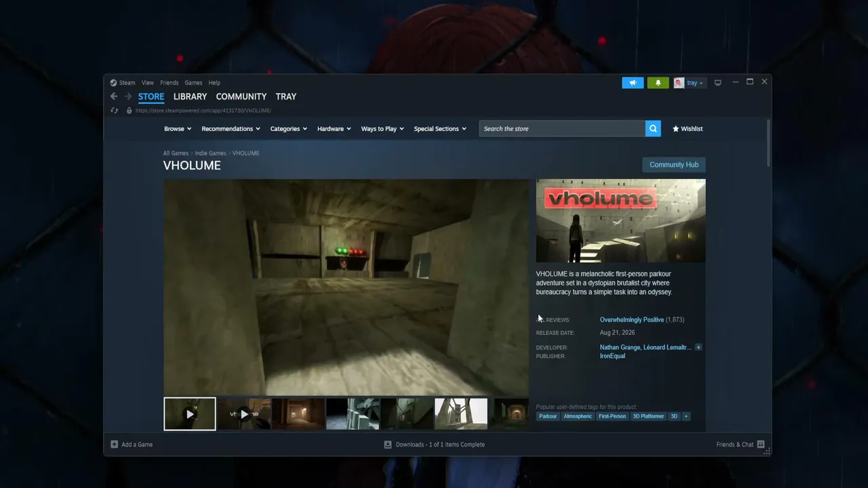Viewport: 868px width, 488px height.
Task: Click the Add a Game plus icon
Action: [x=114, y=445]
